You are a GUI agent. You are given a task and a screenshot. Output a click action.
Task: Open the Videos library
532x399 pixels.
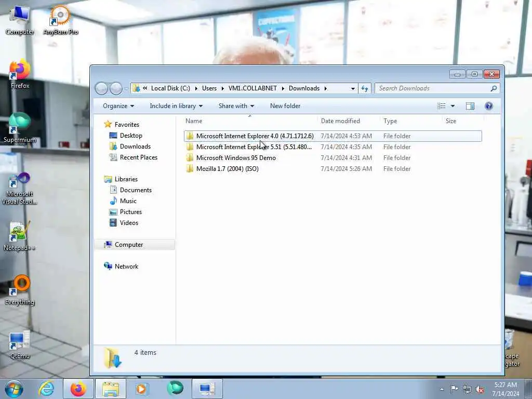click(129, 222)
